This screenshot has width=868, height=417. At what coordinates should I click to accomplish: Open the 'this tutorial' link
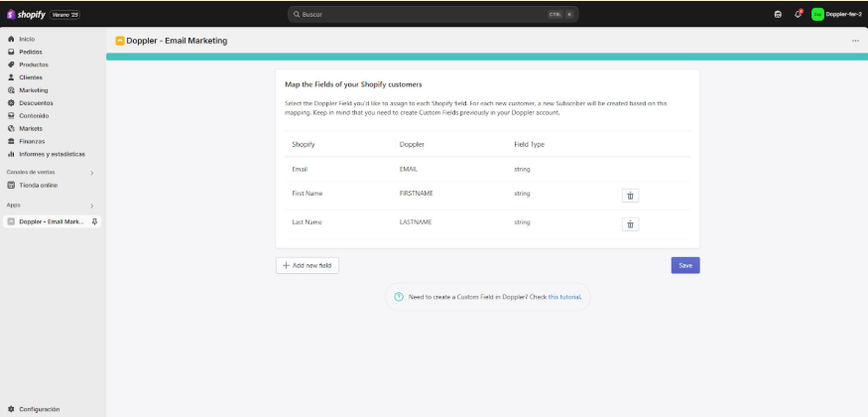click(x=564, y=297)
